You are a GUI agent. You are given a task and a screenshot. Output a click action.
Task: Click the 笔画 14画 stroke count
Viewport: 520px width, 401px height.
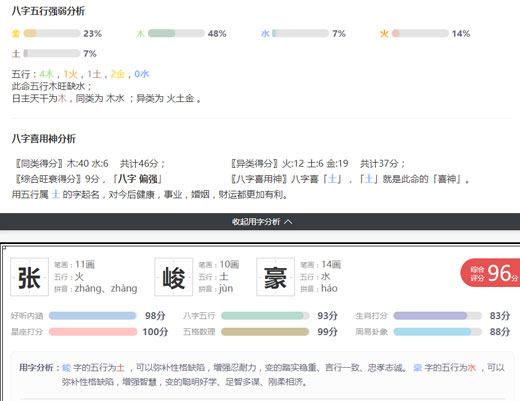pyautogui.click(x=320, y=265)
